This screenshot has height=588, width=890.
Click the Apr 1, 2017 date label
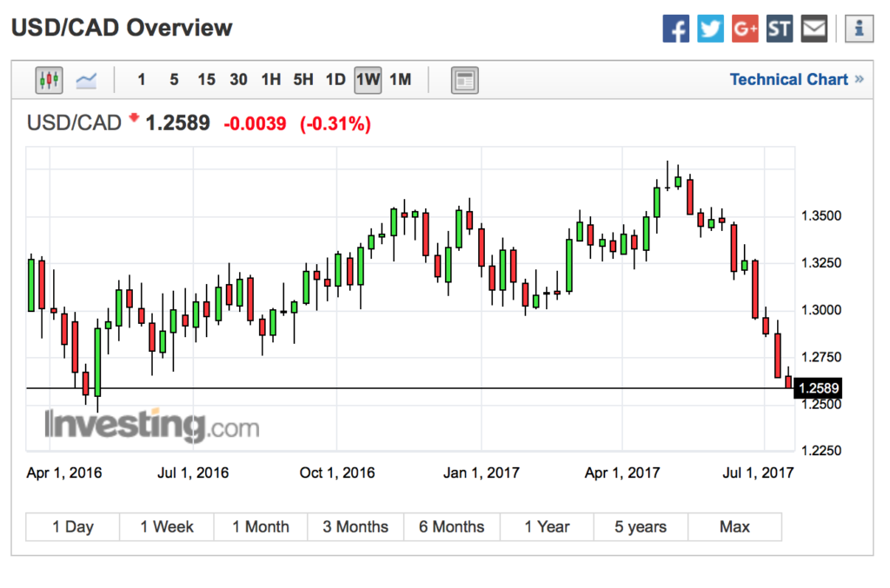click(622, 472)
